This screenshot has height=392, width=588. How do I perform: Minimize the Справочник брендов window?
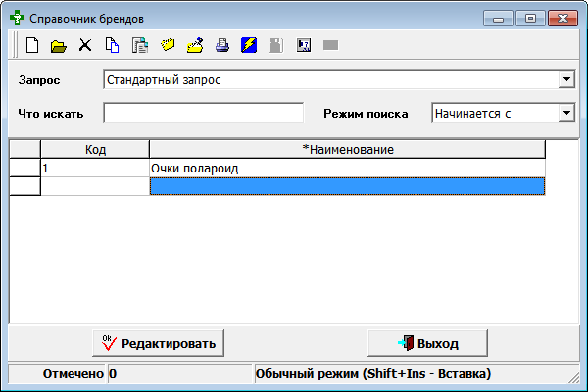pyautogui.click(x=498, y=19)
